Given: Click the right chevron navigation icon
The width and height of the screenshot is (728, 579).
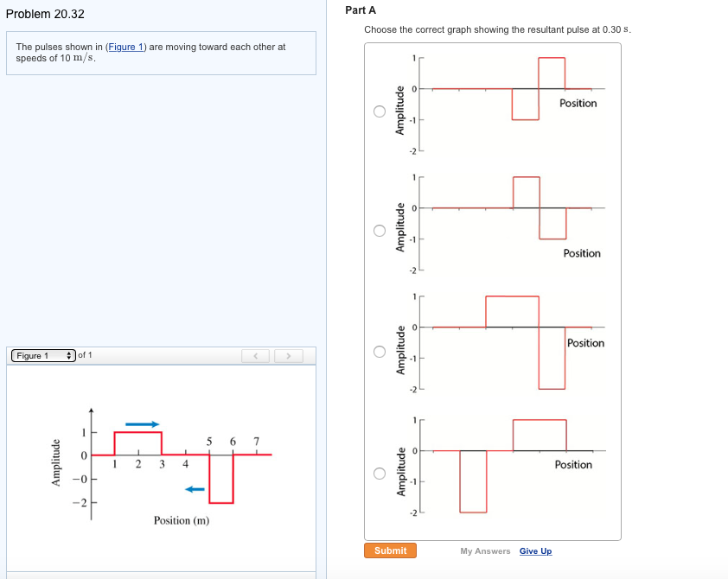Looking at the screenshot, I should click(x=288, y=355).
